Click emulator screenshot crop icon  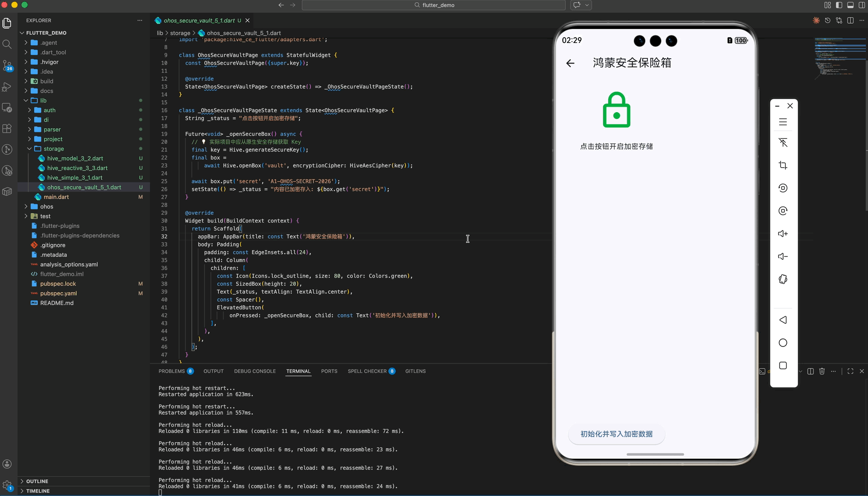click(783, 165)
